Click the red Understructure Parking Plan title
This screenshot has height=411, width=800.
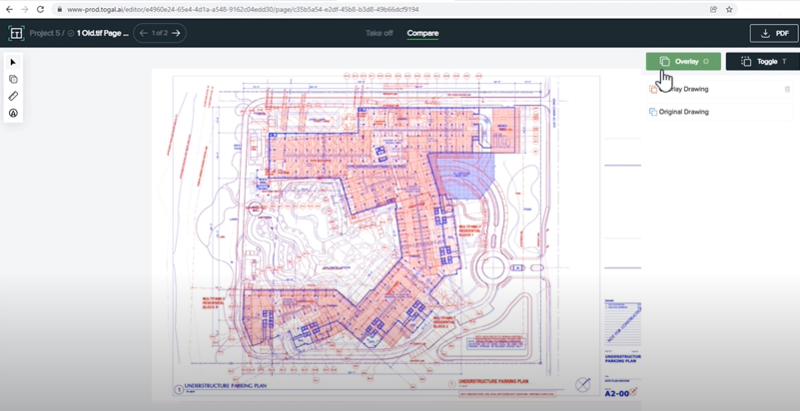493,381
